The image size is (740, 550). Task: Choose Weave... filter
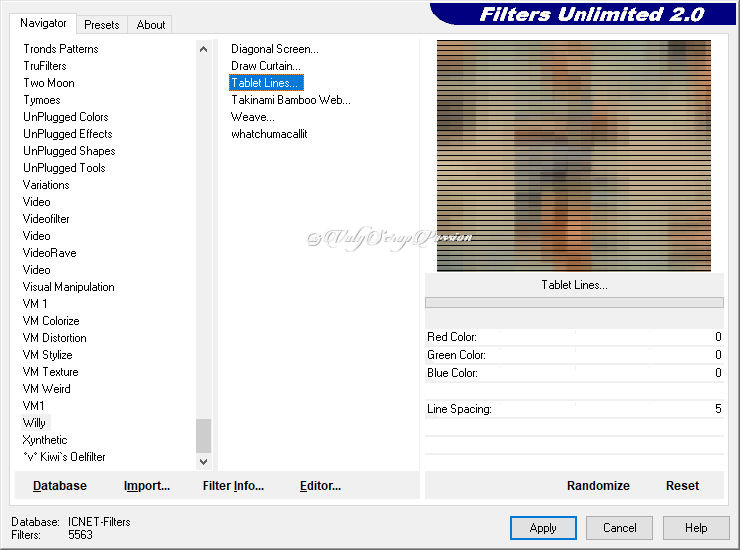[x=252, y=117]
